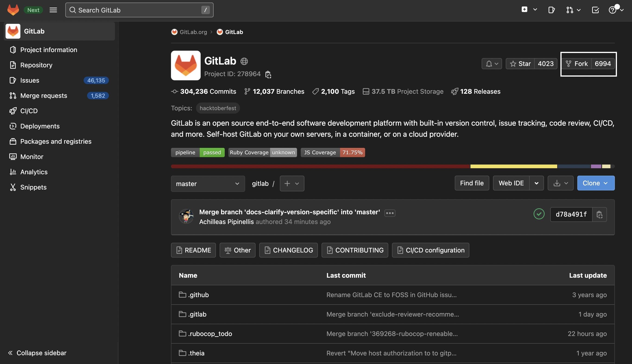Copy the project ID
Screen dimensions: 632x364
(268, 74)
